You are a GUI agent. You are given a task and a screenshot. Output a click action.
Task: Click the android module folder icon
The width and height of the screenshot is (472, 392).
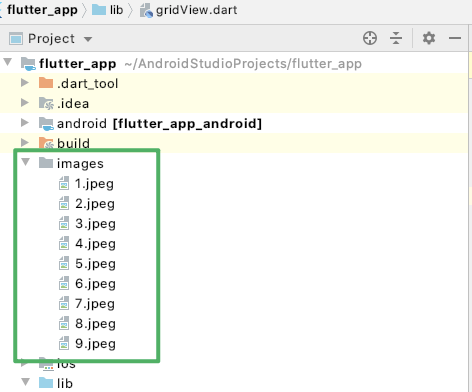(x=46, y=124)
